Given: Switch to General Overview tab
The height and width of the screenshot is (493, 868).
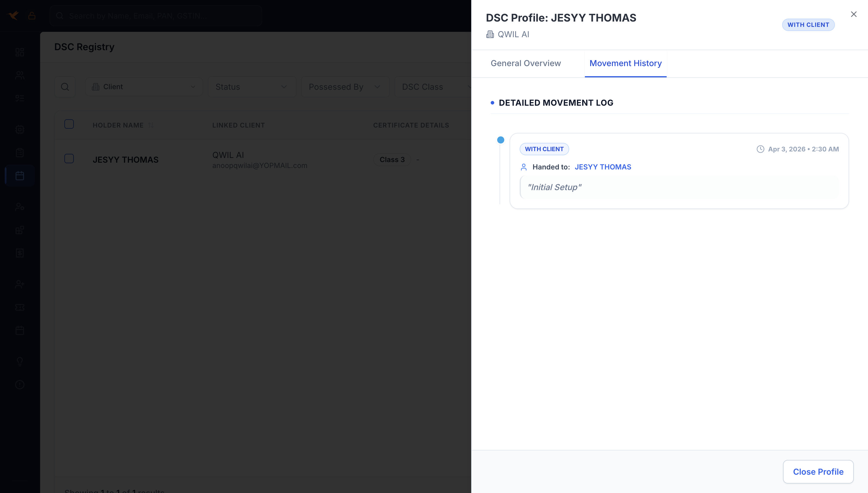Looking at the screenshot, I should pos(526,63).
